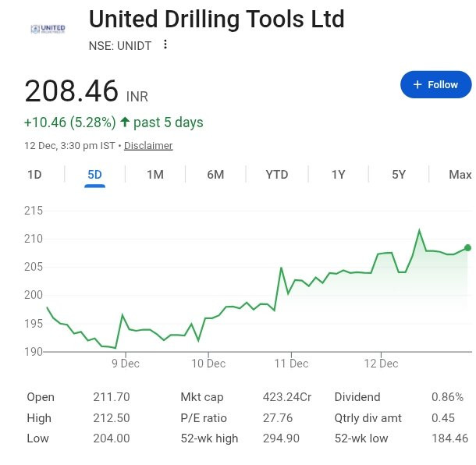Click the 208.46 price value
This screenshot has height=465, width=476.
pyautogui.click(x=71, y=91)
